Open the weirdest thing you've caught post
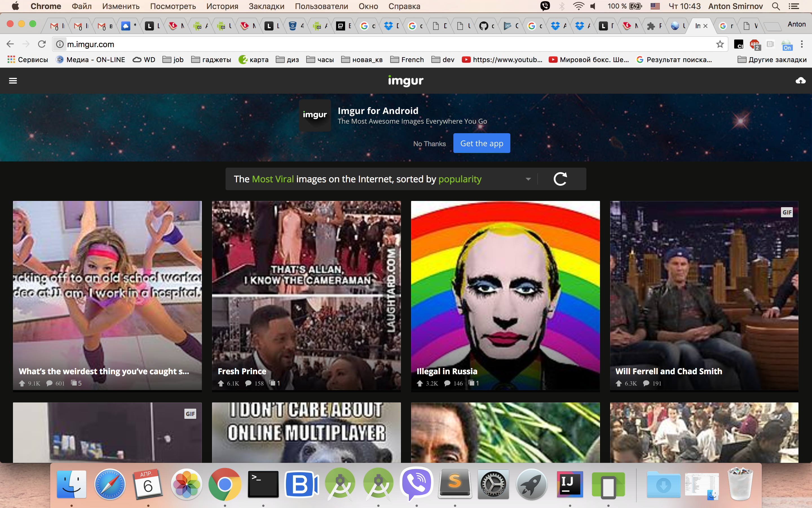This screenshot has width=812, height=508. coord(107,296)
